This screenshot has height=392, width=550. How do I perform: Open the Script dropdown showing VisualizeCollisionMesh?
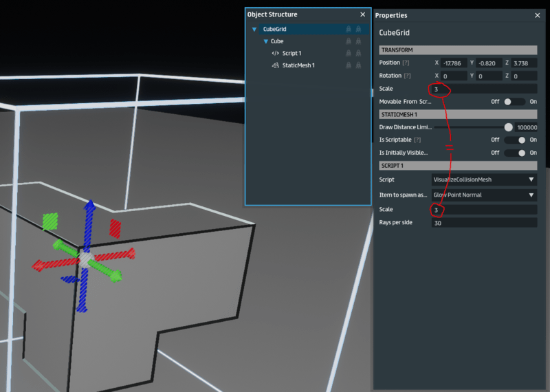click(484, 179)
